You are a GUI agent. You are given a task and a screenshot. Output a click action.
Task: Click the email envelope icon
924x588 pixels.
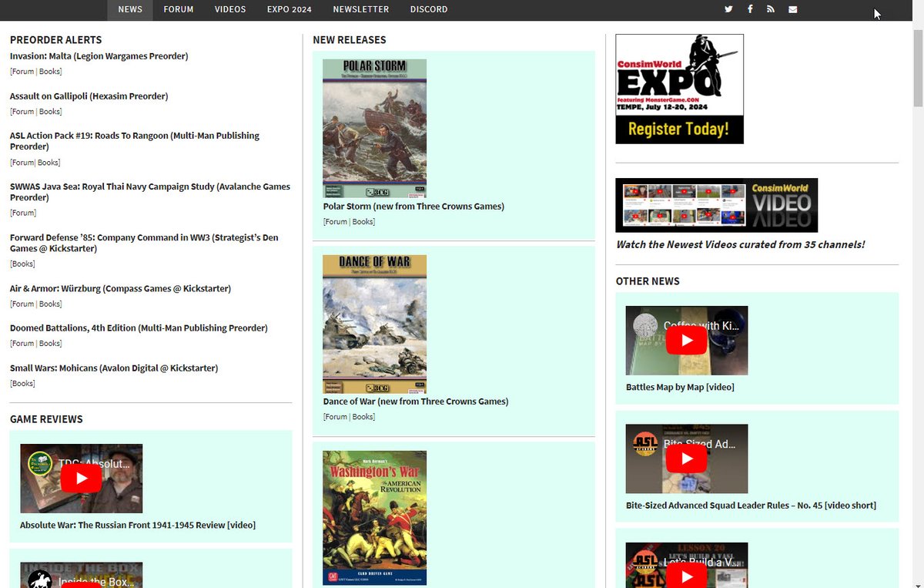point(792,9)
